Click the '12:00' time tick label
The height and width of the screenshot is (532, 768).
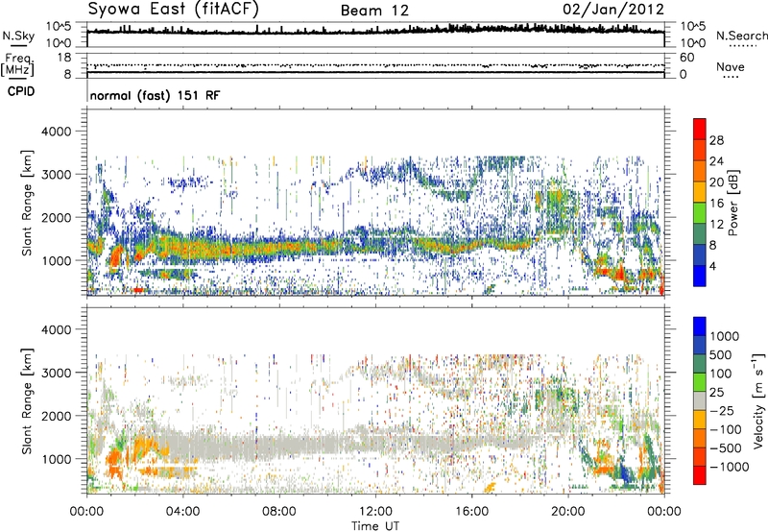pyautogui.click(x=375, y=512)
